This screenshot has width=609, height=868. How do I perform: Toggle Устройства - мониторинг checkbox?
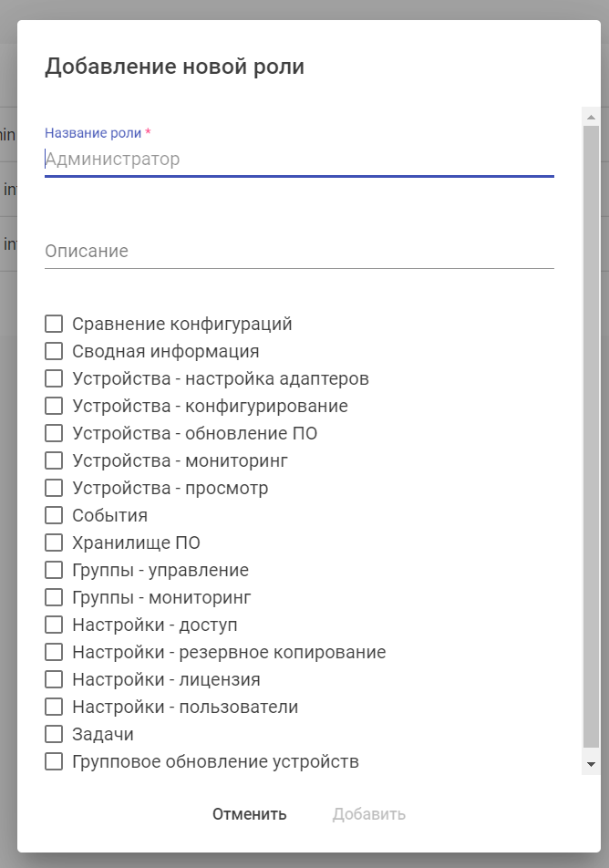click(x=55, y=460)
